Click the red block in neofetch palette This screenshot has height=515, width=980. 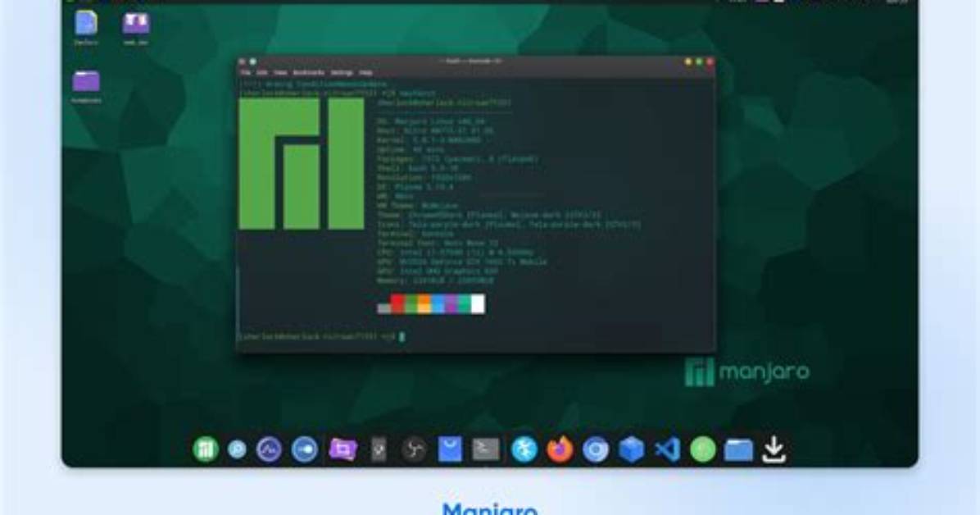click(x=397, y=304)
